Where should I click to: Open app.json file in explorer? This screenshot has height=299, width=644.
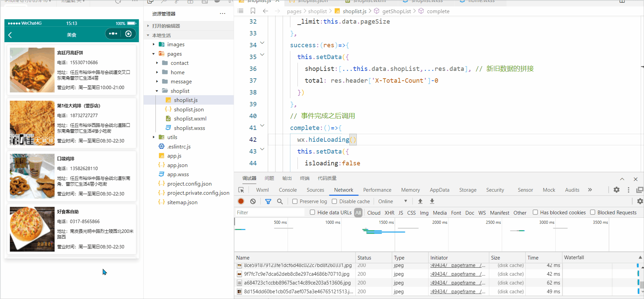(x=177, y=165)
